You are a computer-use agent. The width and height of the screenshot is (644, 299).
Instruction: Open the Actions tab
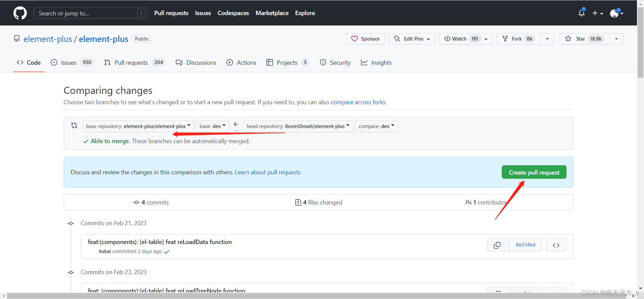point(241,63)
